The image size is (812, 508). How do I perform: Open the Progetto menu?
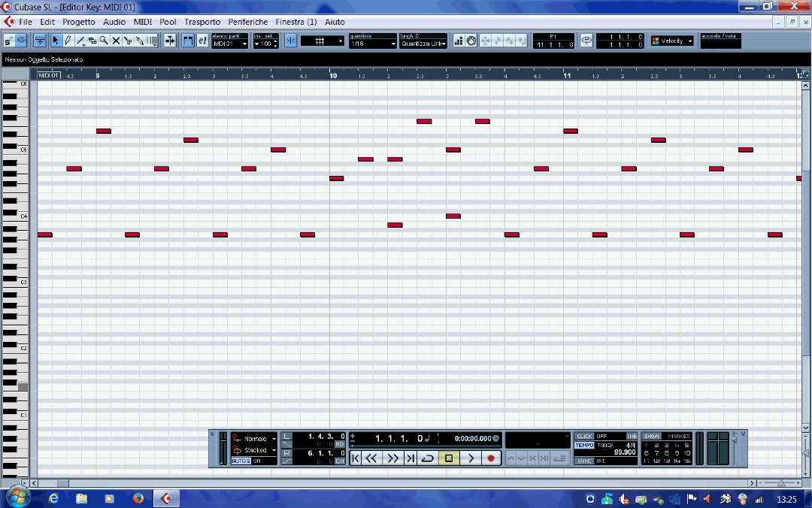click(79, 22)
